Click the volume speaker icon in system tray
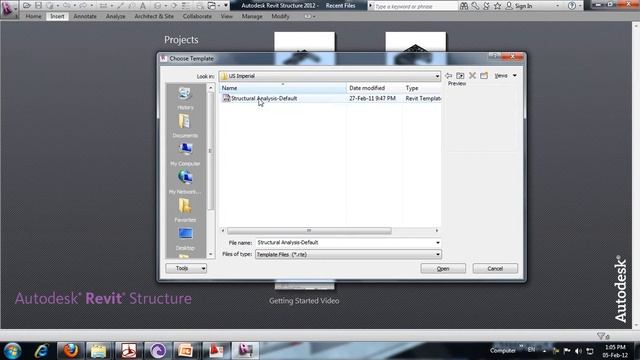 pos(578,351)
